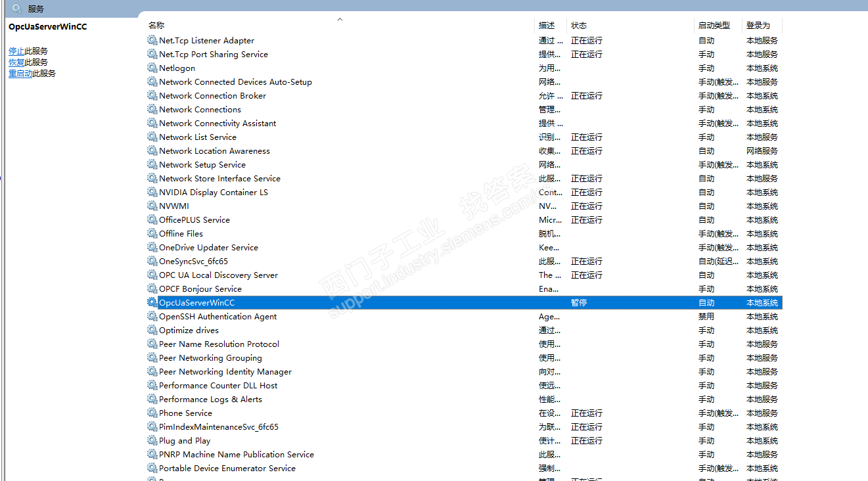Click the gear icon beside Net.Tcp Port Sharing Service

(152, 54)
